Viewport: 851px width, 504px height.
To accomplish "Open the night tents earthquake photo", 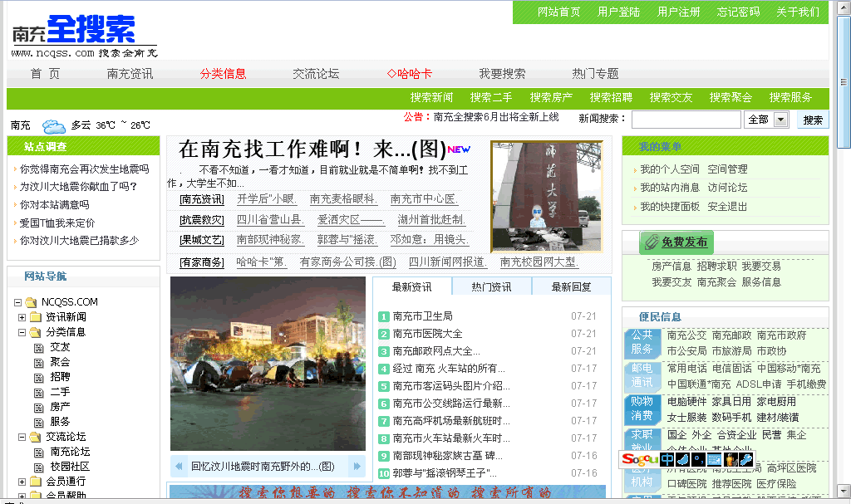I will click(268, 364).
